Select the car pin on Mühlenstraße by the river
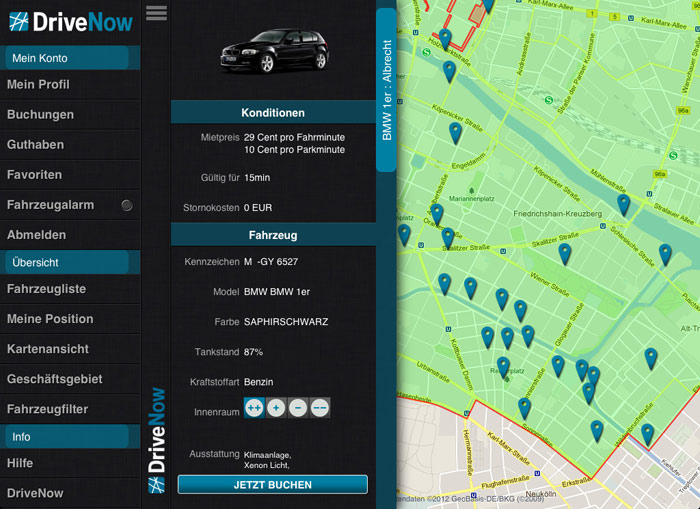 click(x=623, y=204)
